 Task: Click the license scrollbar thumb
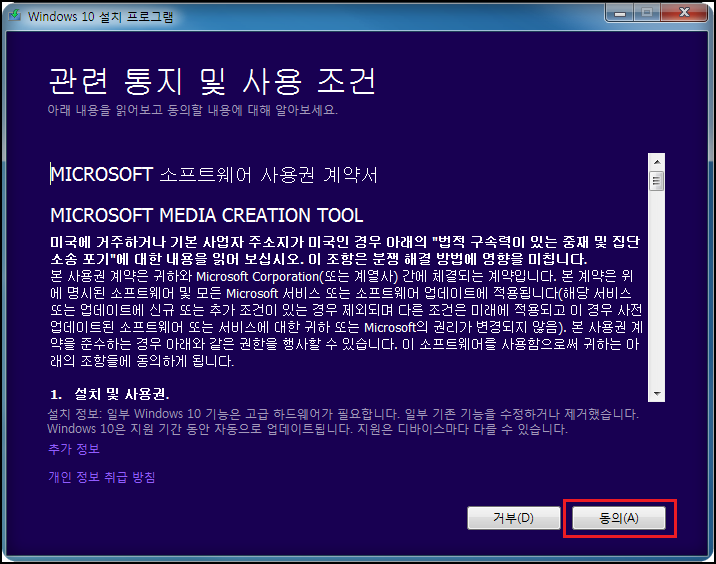click(657, 181)
